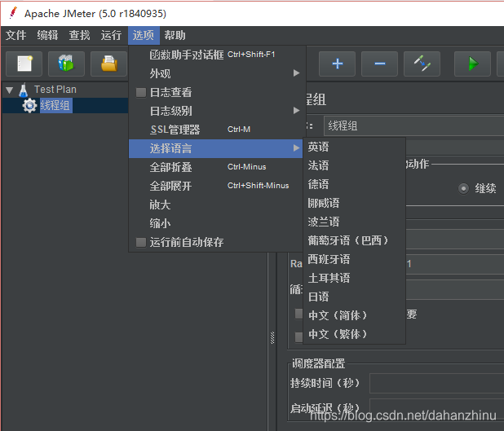504x431 pixels.
Task: Click the JMeter feather title icon
Action: click(13, 13)
